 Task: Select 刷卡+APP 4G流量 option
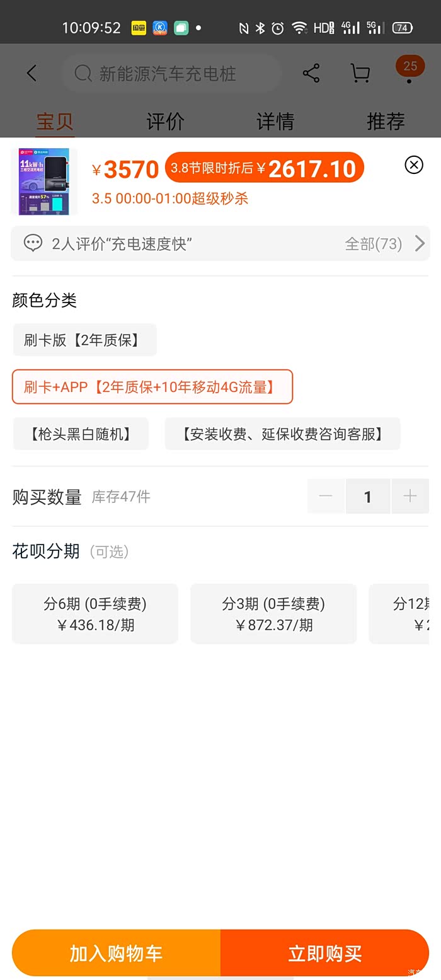click(x=152, y=387)
